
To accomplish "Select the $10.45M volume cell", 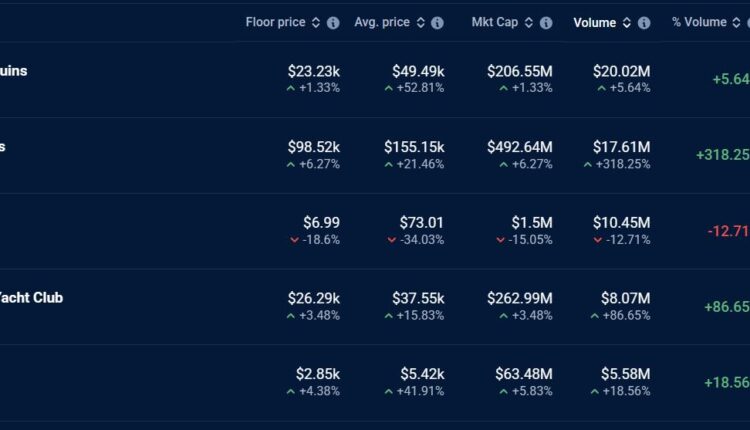I will 621,222.
